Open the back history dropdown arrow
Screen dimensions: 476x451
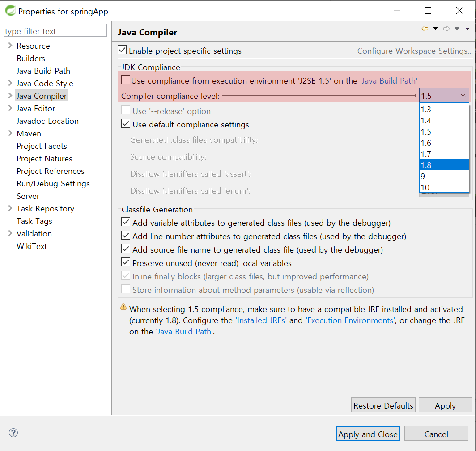click(435, 29)
